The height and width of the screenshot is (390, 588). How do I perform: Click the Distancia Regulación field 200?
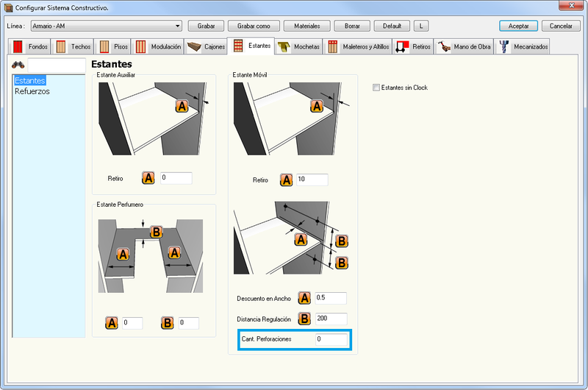click(331, 319)
